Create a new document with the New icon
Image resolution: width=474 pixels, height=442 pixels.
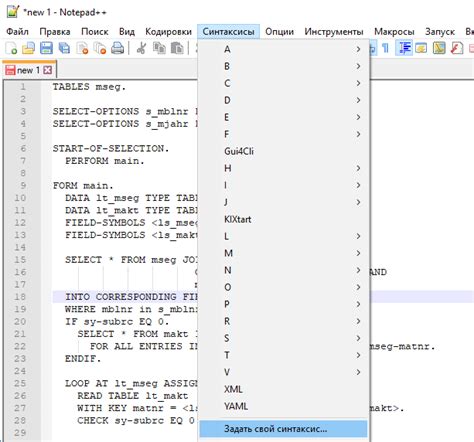11,48
